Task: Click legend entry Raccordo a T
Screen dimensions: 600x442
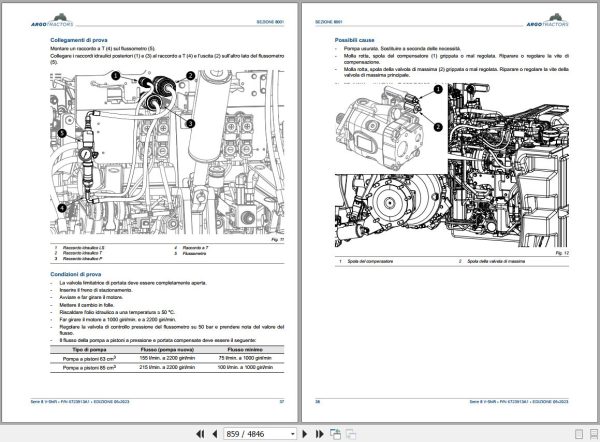Action: 196,248
